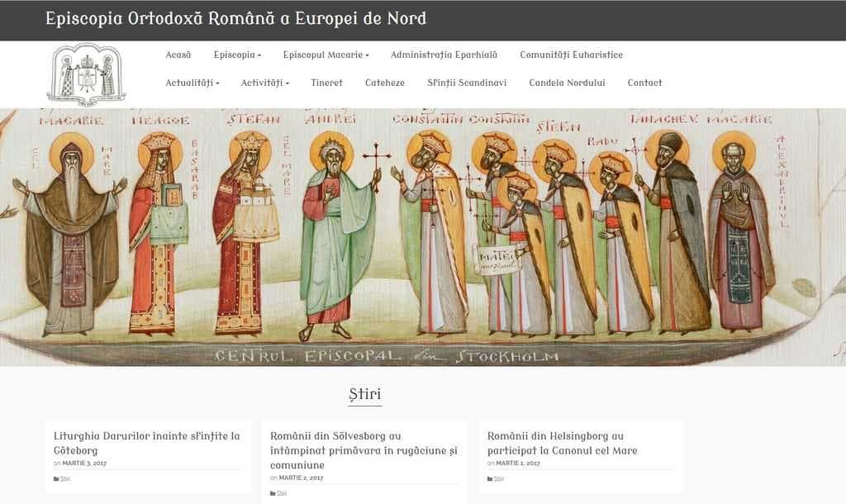Go to the Cateheze section
The width and height of the screenshot is (846, 504).
385,83
